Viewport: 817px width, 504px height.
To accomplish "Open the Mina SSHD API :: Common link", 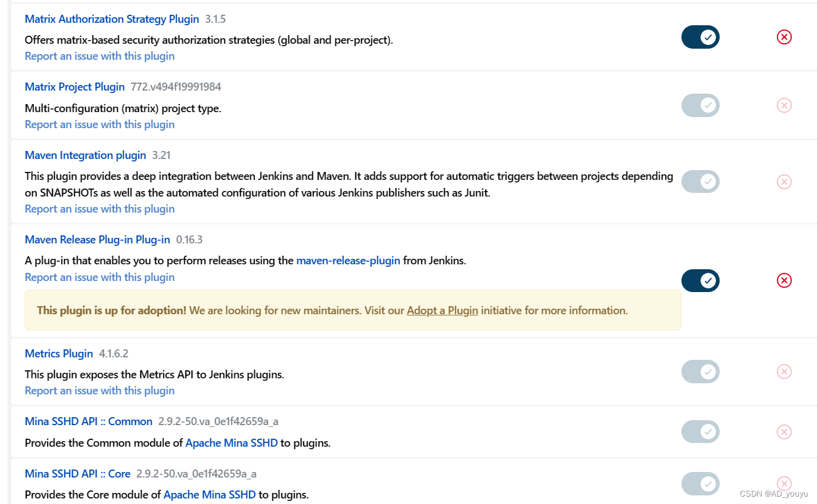I will point(88,421).
